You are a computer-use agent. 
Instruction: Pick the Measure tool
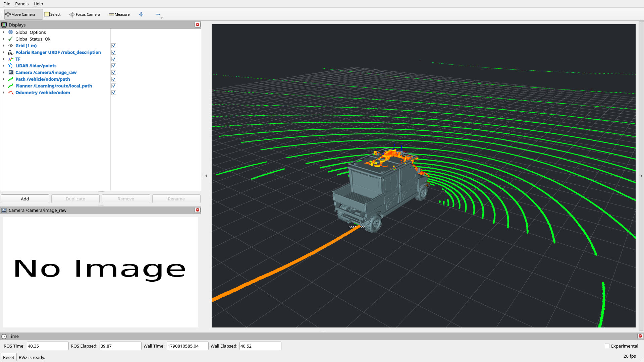(x=119, y=14)
